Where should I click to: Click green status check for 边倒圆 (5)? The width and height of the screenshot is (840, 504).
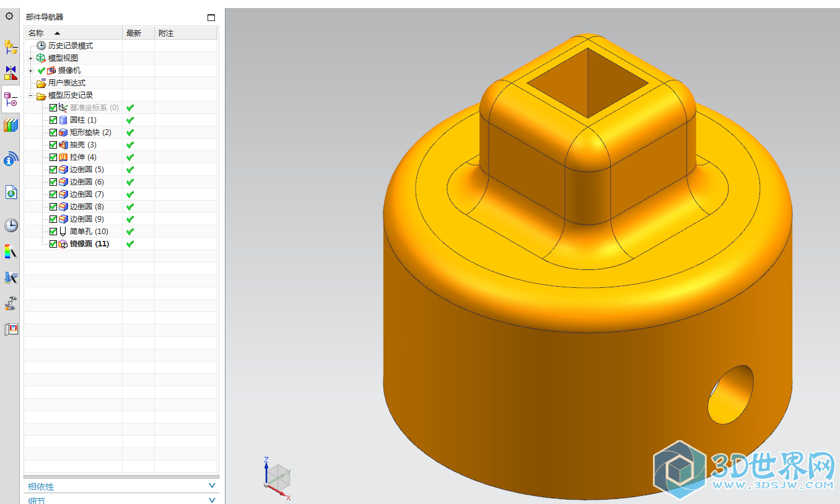click(130, 170)
